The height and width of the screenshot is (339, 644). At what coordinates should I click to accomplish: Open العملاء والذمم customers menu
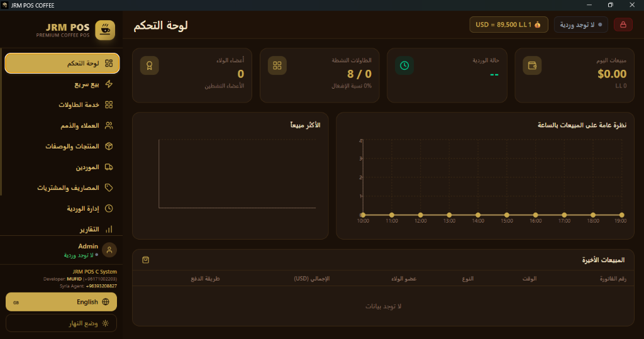[x=62, y=125]
